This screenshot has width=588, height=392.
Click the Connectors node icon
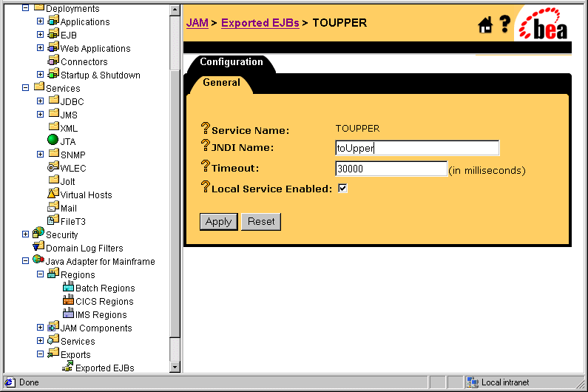click(x=53, y=61)
